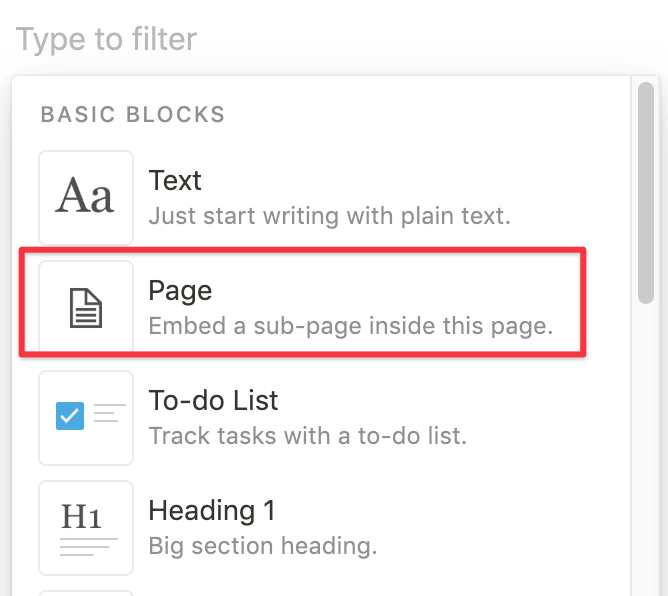The height and width of the screenshot is (596, 668).
Task: Click "Track tasks with a to-do list." description
Action: (x=307, y=436)
